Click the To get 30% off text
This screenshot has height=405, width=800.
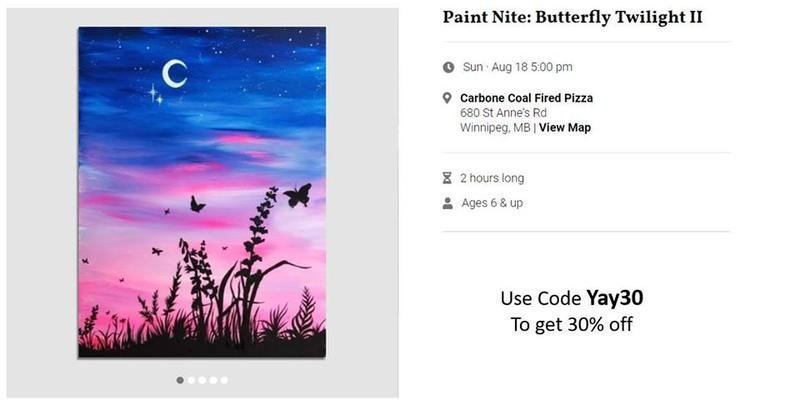(x=571, y=324)
